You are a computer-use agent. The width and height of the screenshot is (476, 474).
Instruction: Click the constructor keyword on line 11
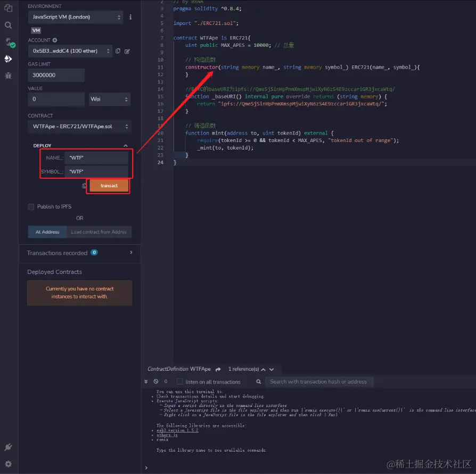(x=202, y=68)
